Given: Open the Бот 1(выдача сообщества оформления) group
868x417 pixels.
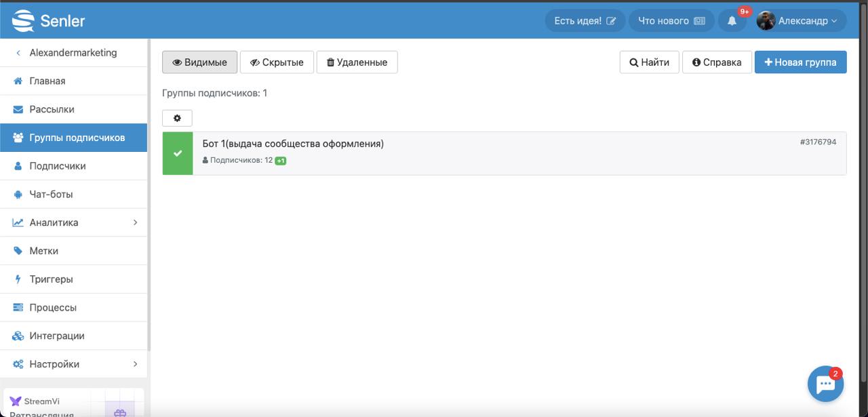Looking at the screenshot, I should tap(293, 144).
